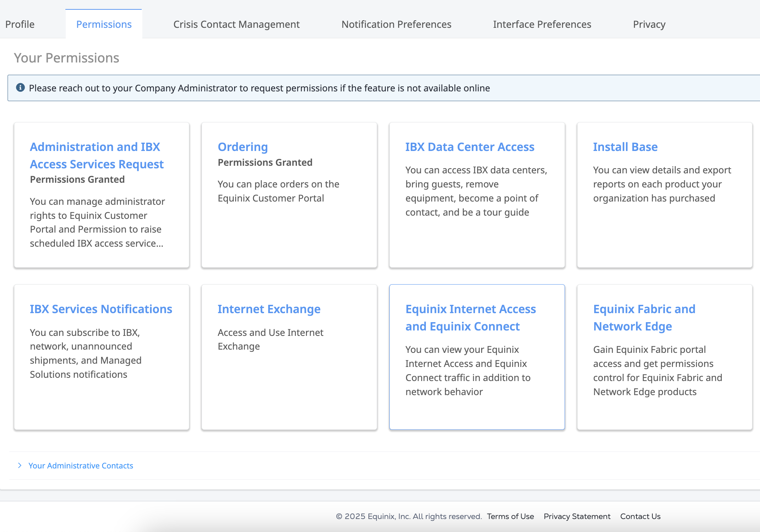Click 'You can view your Equinix' description
Viewport: 760px width, 532px height.
pos(468,371)
